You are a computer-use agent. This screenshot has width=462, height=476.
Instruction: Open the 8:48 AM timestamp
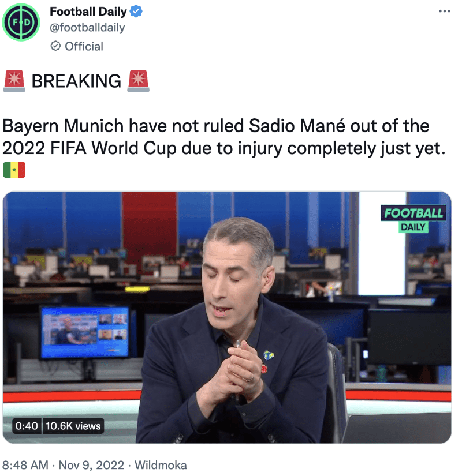(25, 465)
